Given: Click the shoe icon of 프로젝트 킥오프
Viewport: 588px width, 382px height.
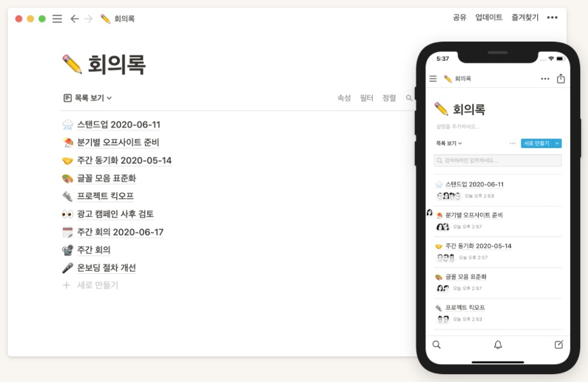Looking at the screenshot, I should click(68, 196).
